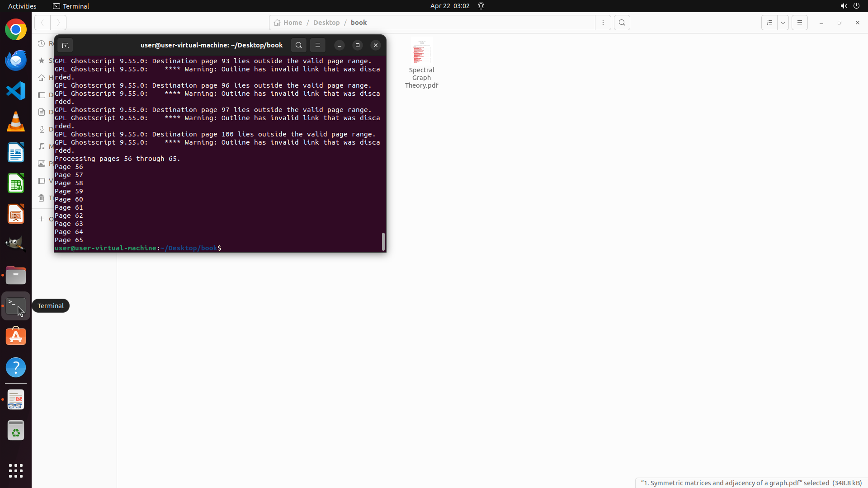The width and height of the screenshot is (868, 488).
Task: Expand the view options dropdown arrow
Action: pyautogui.click(x=783, y=23)
